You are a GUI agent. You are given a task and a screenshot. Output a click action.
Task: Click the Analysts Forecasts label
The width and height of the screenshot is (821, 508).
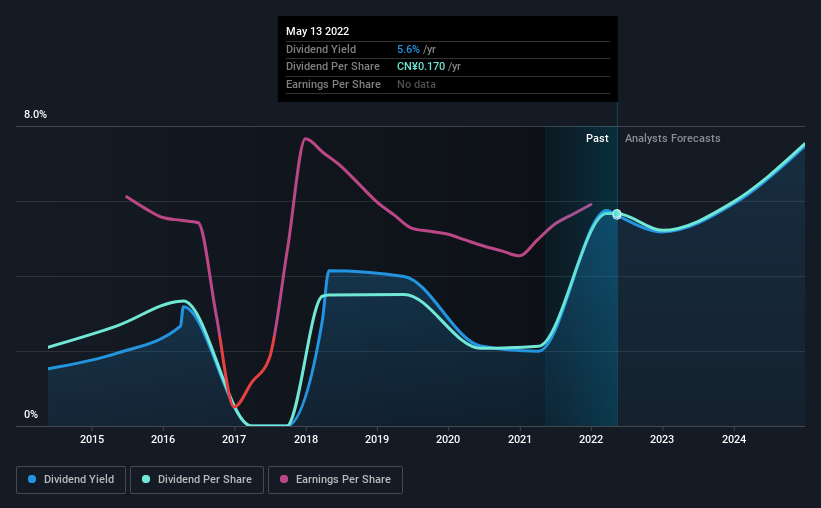tap(672, 138)
